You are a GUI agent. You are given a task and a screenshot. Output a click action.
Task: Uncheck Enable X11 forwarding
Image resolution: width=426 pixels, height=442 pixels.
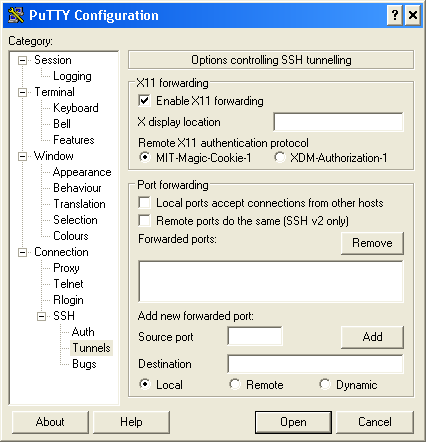pyautogui.click(x=144, y=101)
